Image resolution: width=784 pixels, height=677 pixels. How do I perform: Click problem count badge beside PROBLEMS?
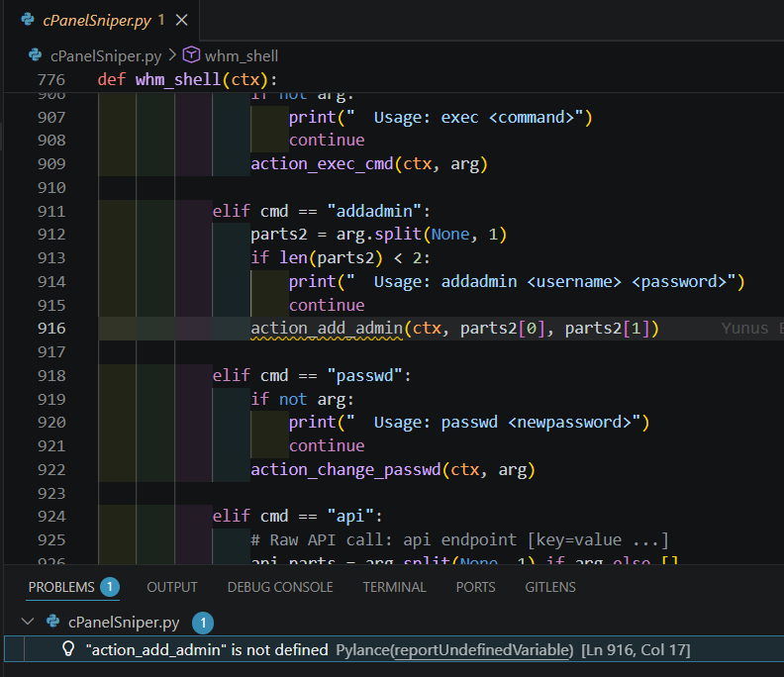point(110,587)
